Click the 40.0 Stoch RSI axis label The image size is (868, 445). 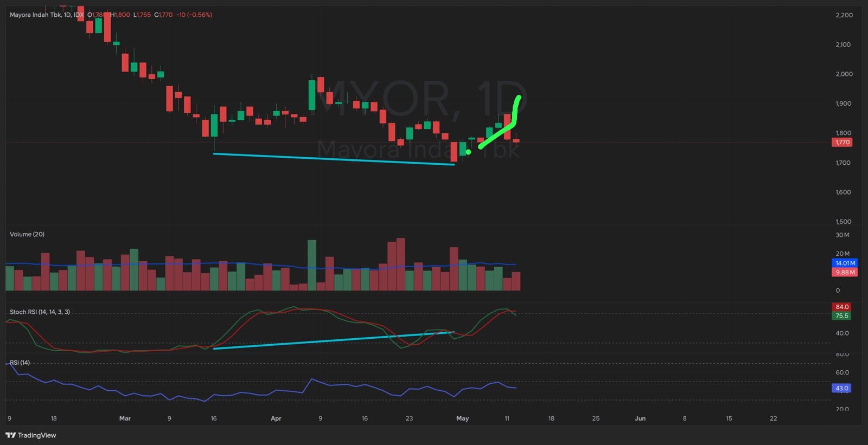coord(843,333)
